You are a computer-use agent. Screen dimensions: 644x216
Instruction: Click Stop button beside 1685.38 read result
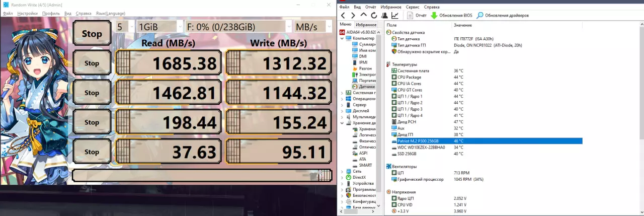[92, 63]
